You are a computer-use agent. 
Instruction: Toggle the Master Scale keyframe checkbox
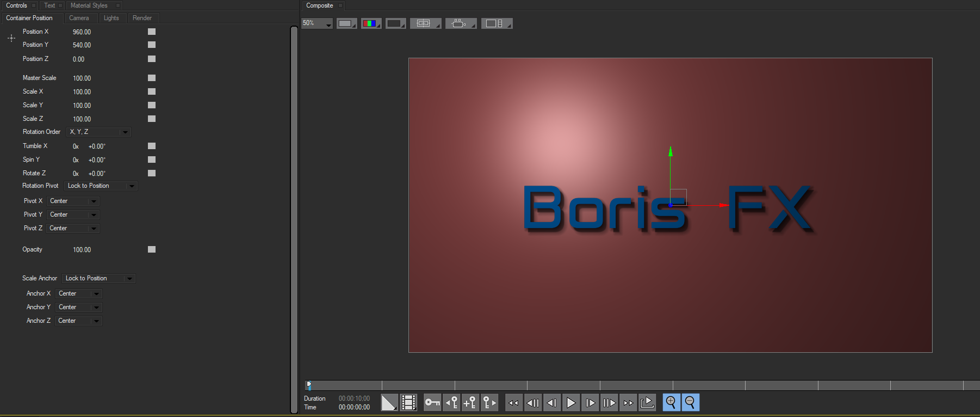point(152,78)
